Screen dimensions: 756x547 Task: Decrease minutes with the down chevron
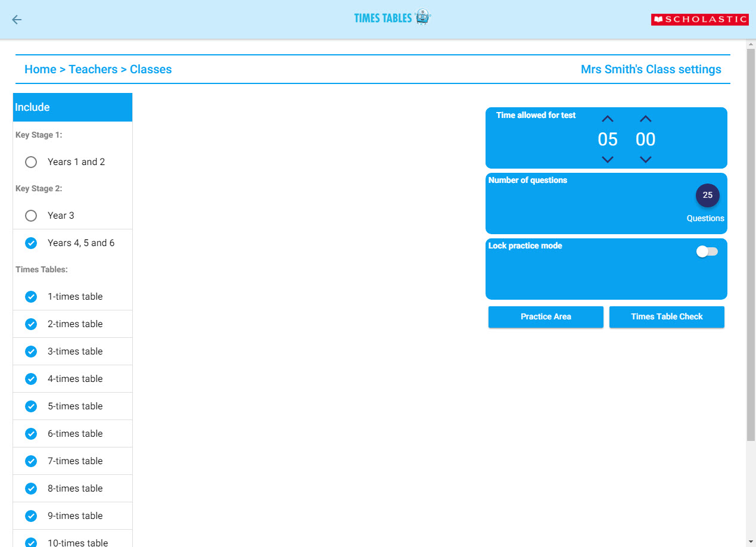[607, 160]
